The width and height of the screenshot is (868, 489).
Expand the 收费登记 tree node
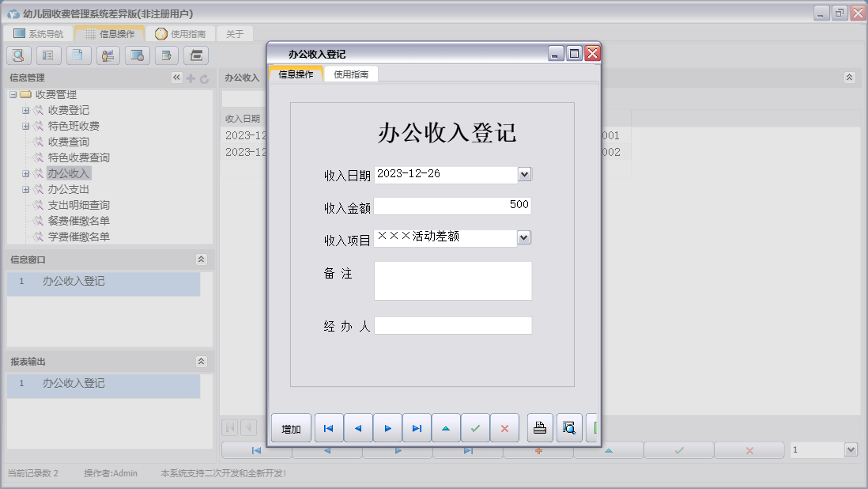coord(26,110)
